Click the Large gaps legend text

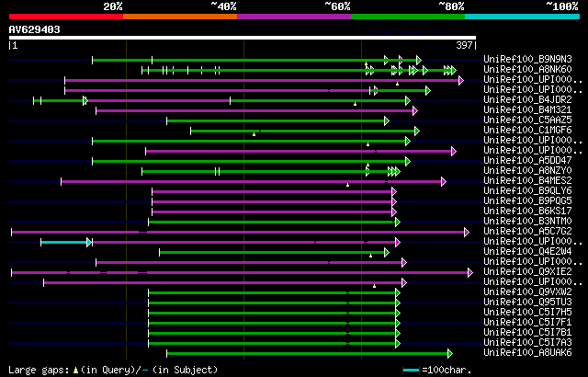(39, 370)
